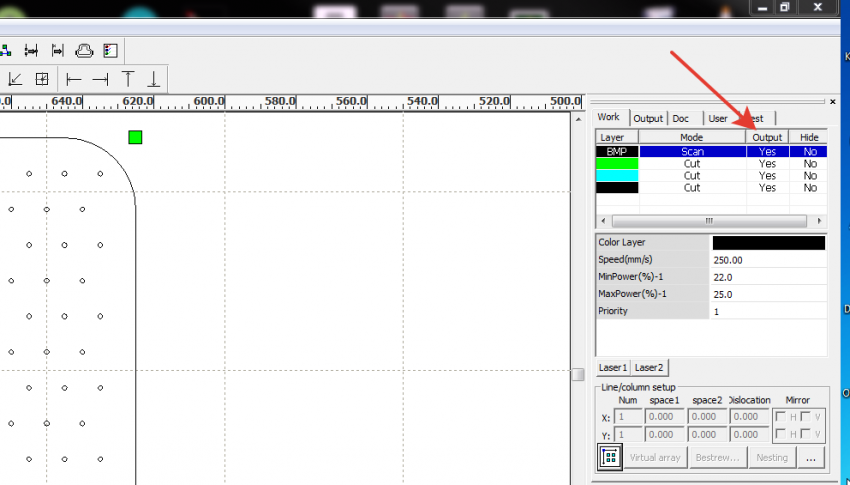Click the layer list settings toolbar icon
The height and width of the screenshot is (485, 850).
pyautogui.click(x=110, y=50)
